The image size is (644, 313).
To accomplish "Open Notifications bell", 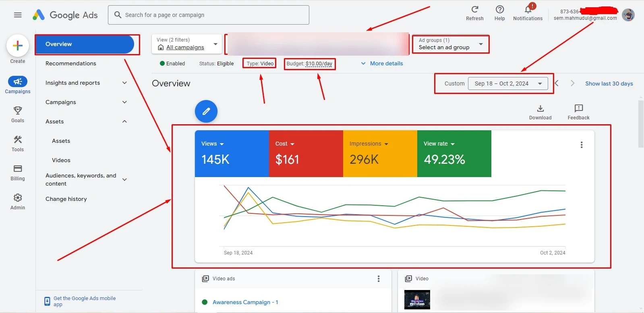I will [528, 9].
